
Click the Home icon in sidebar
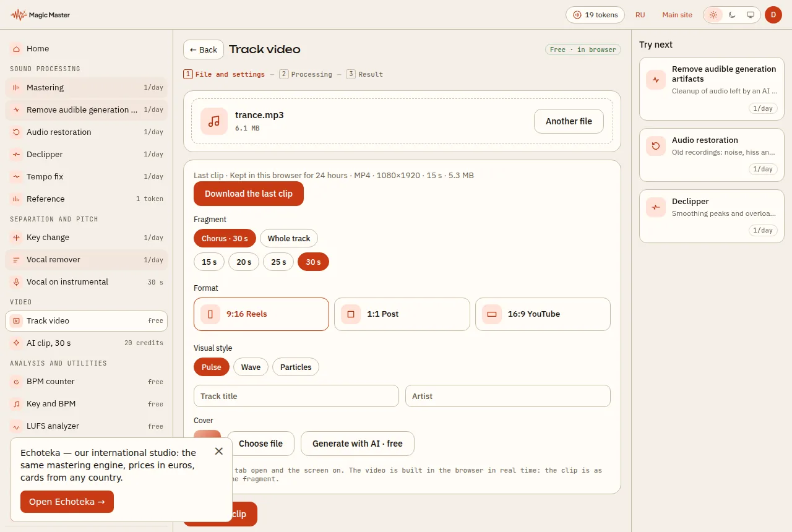16,49
